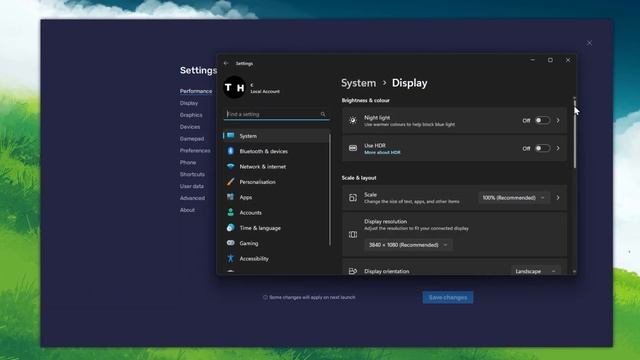Select System in the sidebar
The width and height of the screenshot is (640, 360).
[276, 136]
